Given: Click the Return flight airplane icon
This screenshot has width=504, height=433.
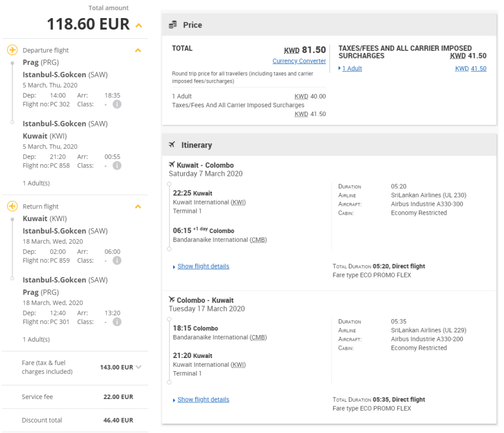Looking at the screenshot, I should coord(12,206).
